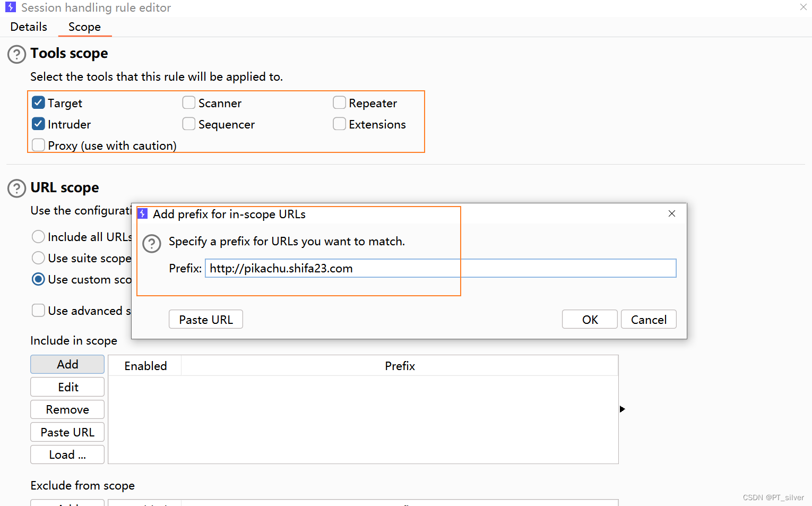This screenshot has width=812, height=506.
Task: Select Include all URLs radio option
Action: 38,236
